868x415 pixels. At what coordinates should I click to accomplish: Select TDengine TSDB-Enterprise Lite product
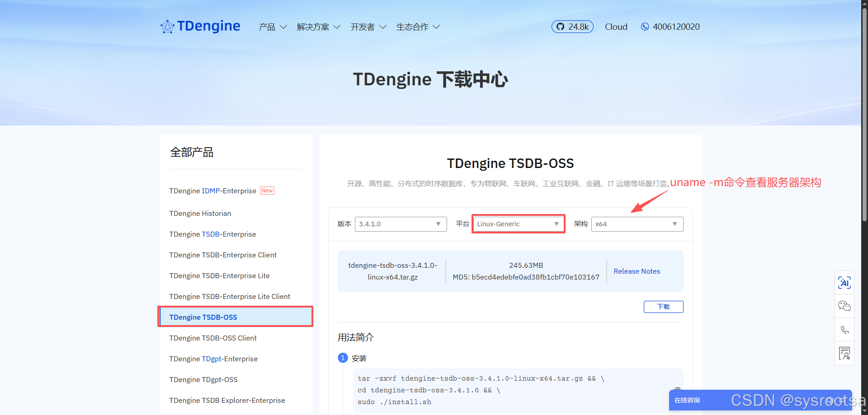[x=219, y=275]
